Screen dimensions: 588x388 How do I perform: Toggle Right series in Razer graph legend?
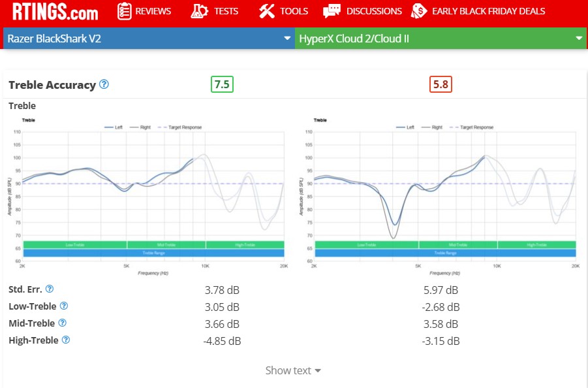[x=140, y=127]
